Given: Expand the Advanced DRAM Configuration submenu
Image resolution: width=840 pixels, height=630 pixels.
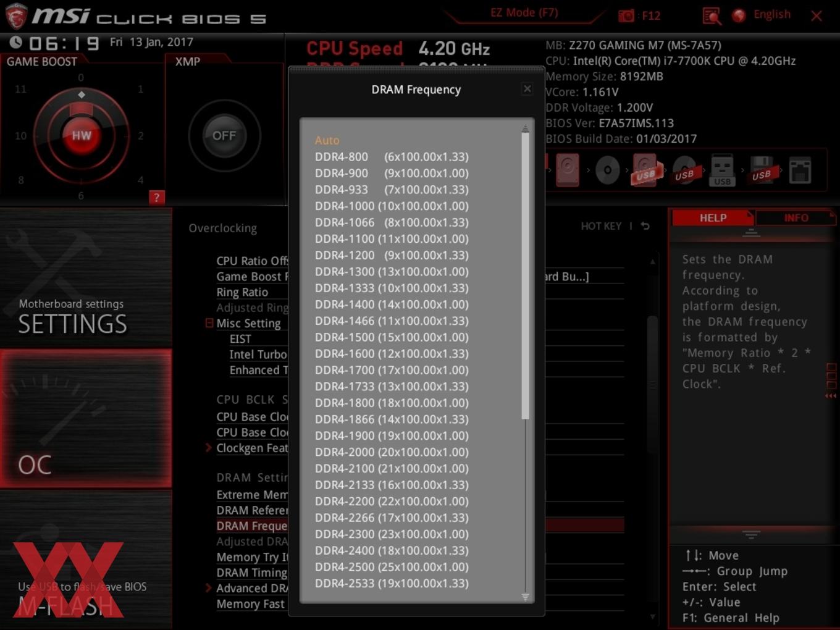Looking at the screenshot, I should click(x=209, y=588).
